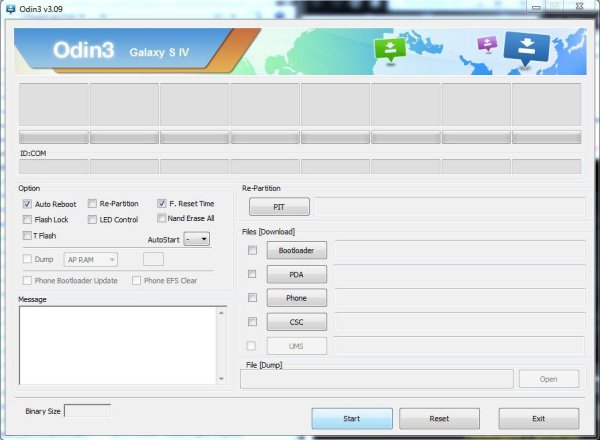The image size is (600, 440).
Task: Click the Bootloader file path field
Action: pos(460,250)
